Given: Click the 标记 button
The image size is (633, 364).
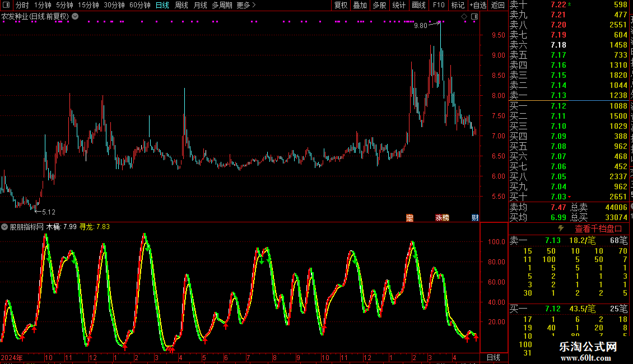Looking at the screenshot, I should coord(458,5).
